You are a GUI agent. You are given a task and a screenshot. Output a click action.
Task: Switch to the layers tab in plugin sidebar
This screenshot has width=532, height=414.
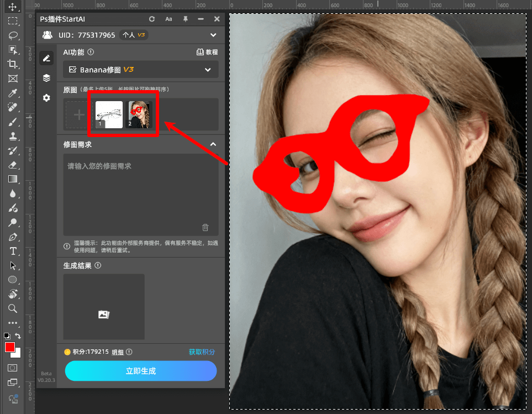(46, 78)
